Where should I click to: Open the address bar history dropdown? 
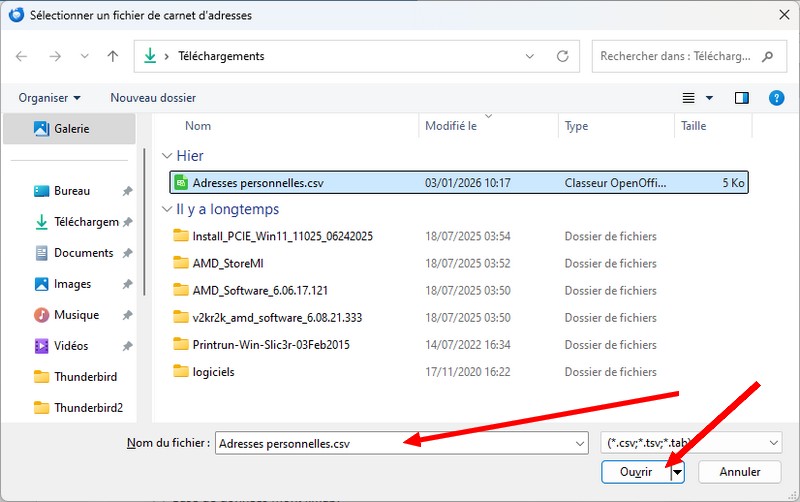click(x=532, y=57)
